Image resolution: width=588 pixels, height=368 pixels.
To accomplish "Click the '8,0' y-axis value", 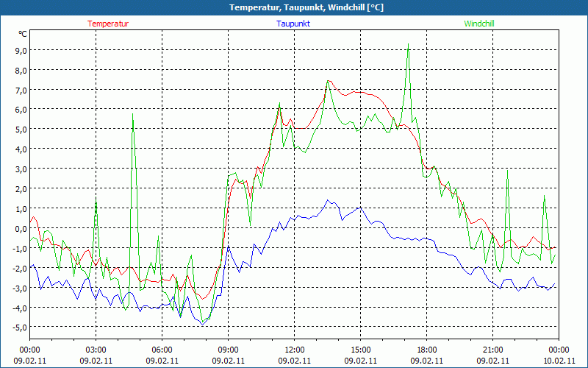I will pyautogui.click(x=20, y=70).
